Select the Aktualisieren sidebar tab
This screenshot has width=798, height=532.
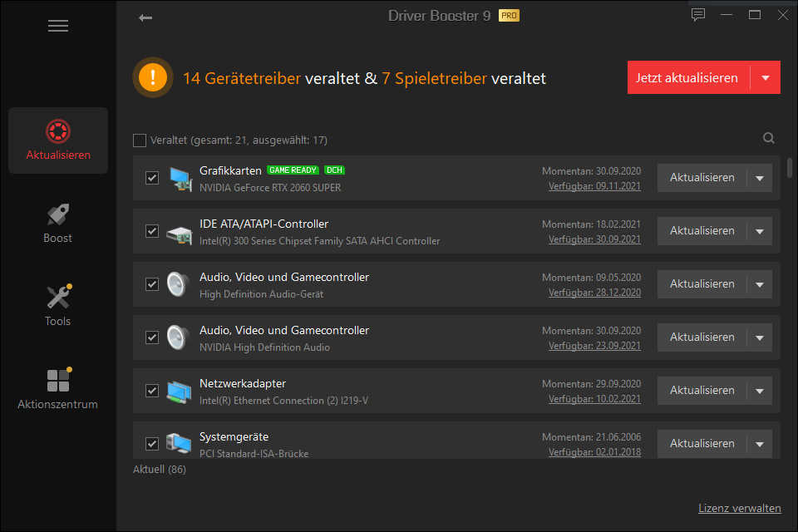click(x=58, y=140)
